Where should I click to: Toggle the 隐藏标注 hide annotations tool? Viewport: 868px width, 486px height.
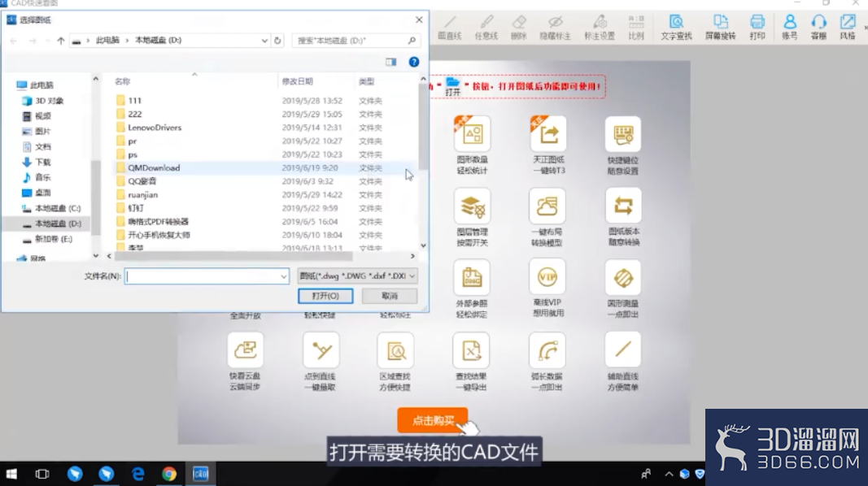tap(556, 28)
